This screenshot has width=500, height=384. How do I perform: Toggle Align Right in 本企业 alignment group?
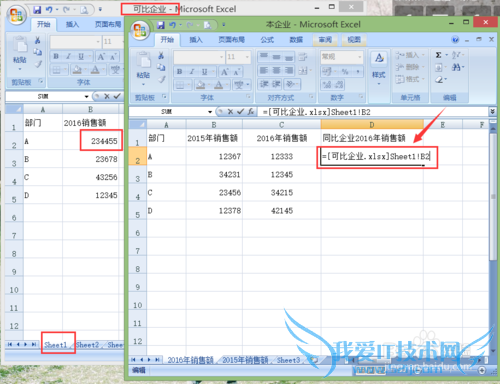point(289,70)
